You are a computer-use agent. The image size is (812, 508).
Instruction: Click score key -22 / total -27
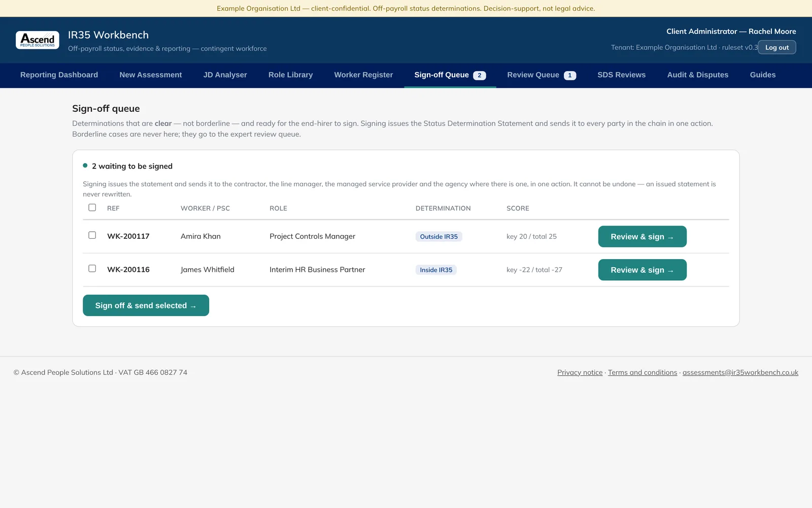(x=534, y=270)
